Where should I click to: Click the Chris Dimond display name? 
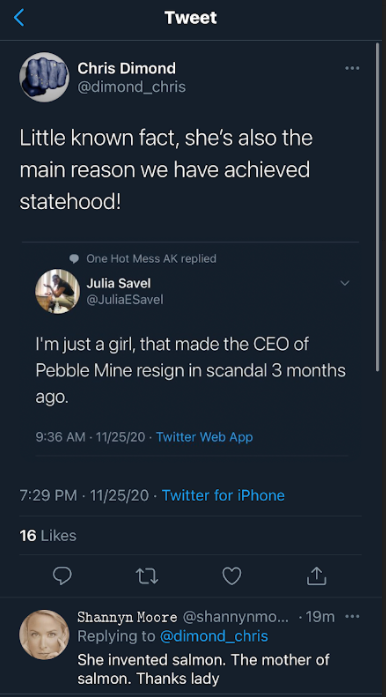[127, 68]
